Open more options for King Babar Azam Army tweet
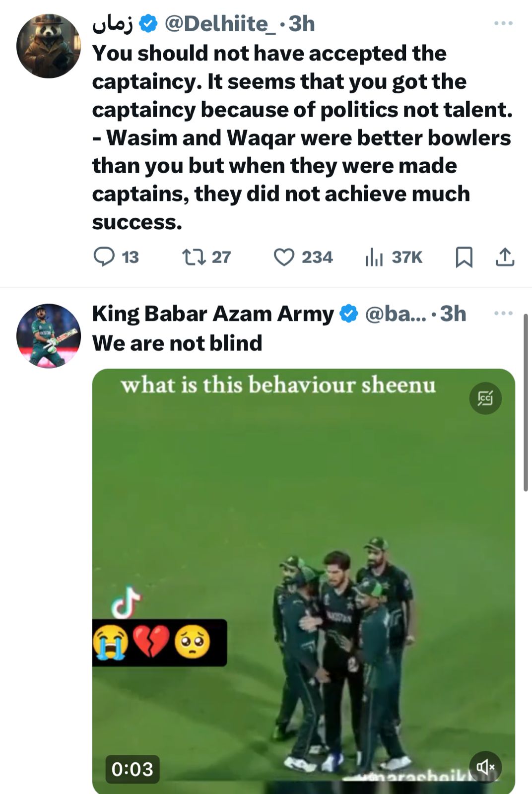Screen dimensions: 532x794 pyautogui.click(x=503, y=313)
